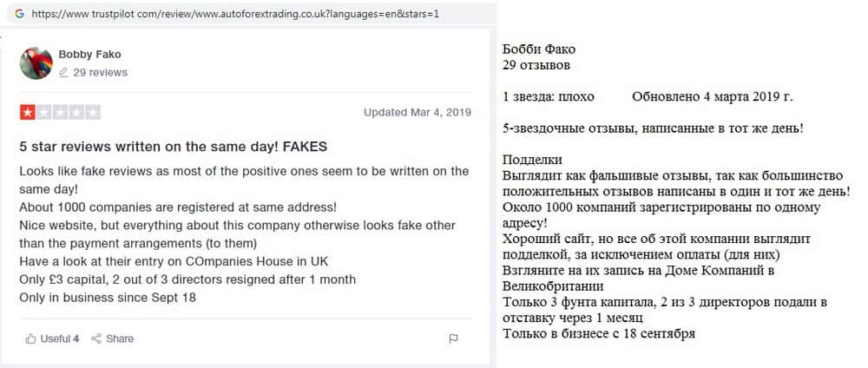
Task: Open the "5 star reviews written" review title
Action: 173,147
